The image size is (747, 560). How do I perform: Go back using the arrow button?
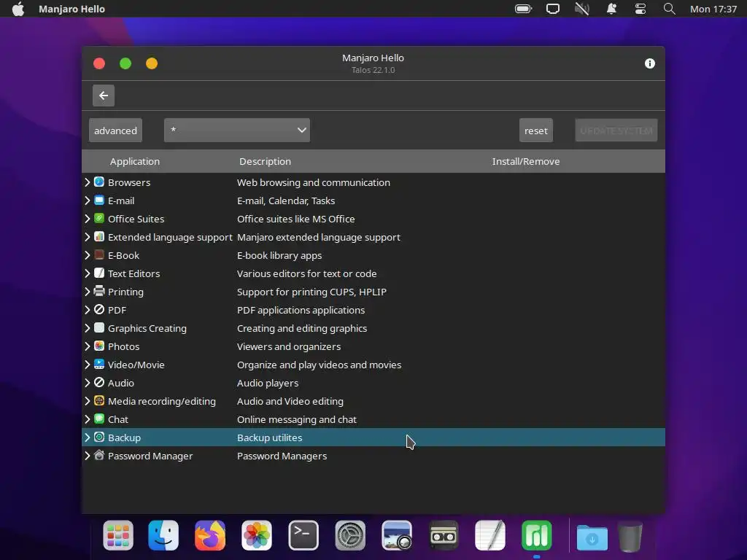click(x=104, y=96)
